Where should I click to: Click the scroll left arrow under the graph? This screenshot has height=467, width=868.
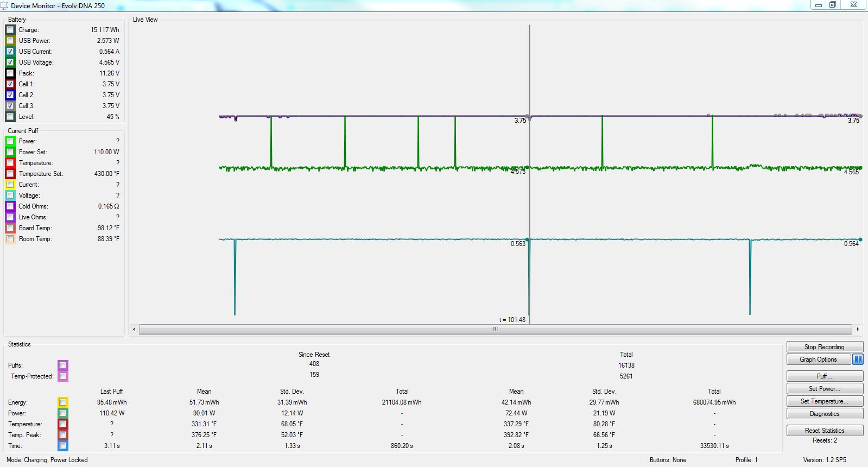pyautogui.click(x=134, y=329)
